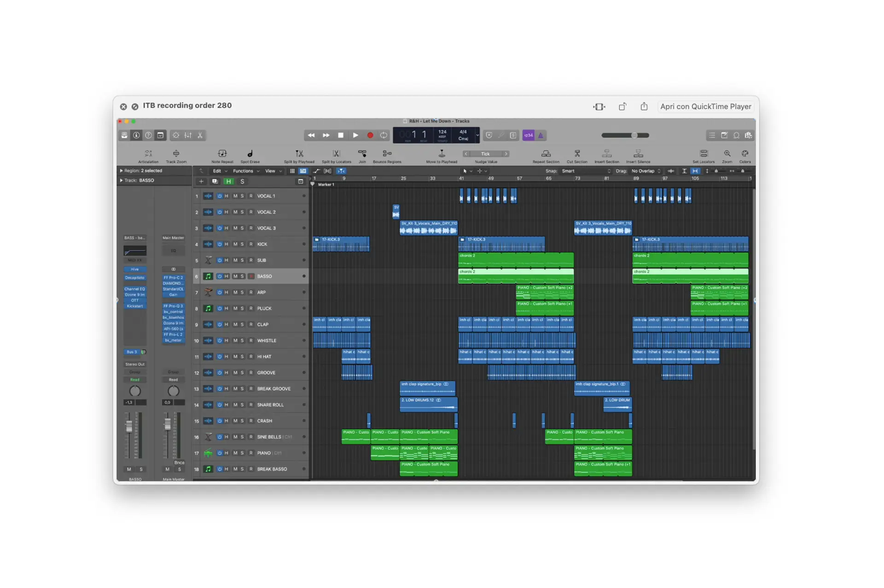Start playback with Play button
The height and width of the screenshot is (588, 884).
(x=355, y=135)
